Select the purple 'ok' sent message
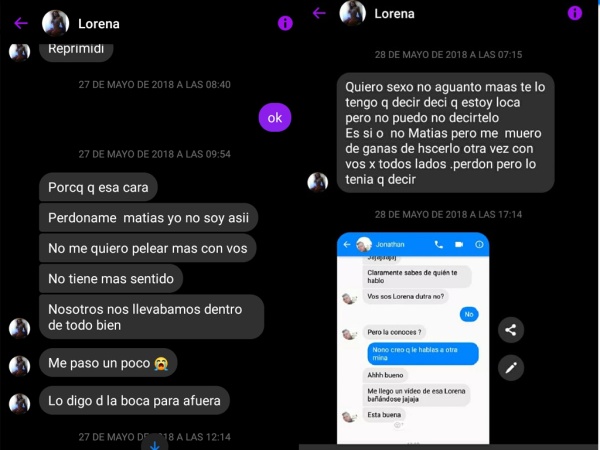This screenshot has height=450, width=600. (x=275, y=117)
